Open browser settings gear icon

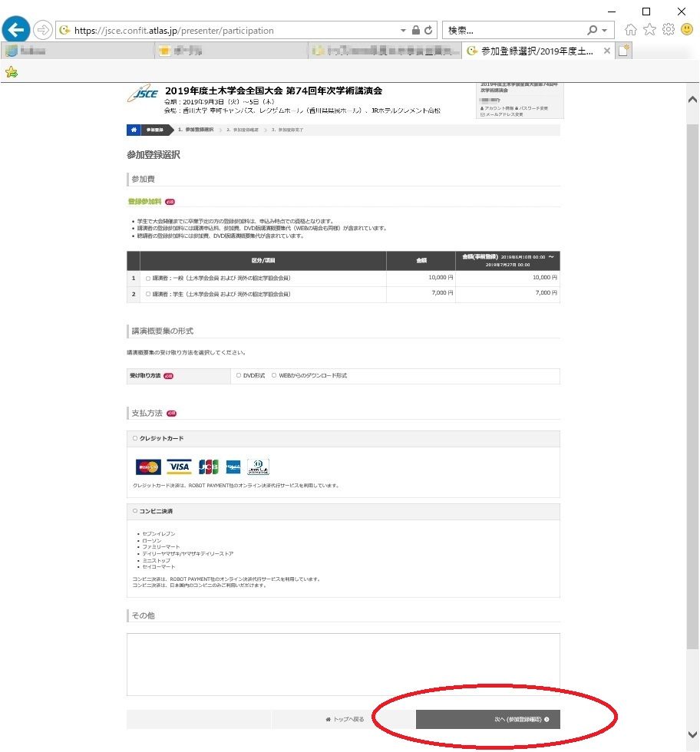pyautogui.click(x=668, y=30)
